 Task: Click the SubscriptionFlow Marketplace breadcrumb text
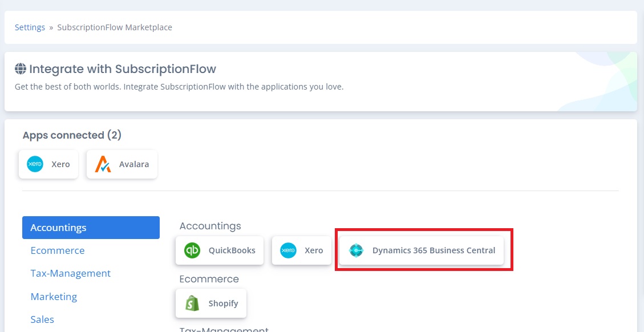[115, 27]
